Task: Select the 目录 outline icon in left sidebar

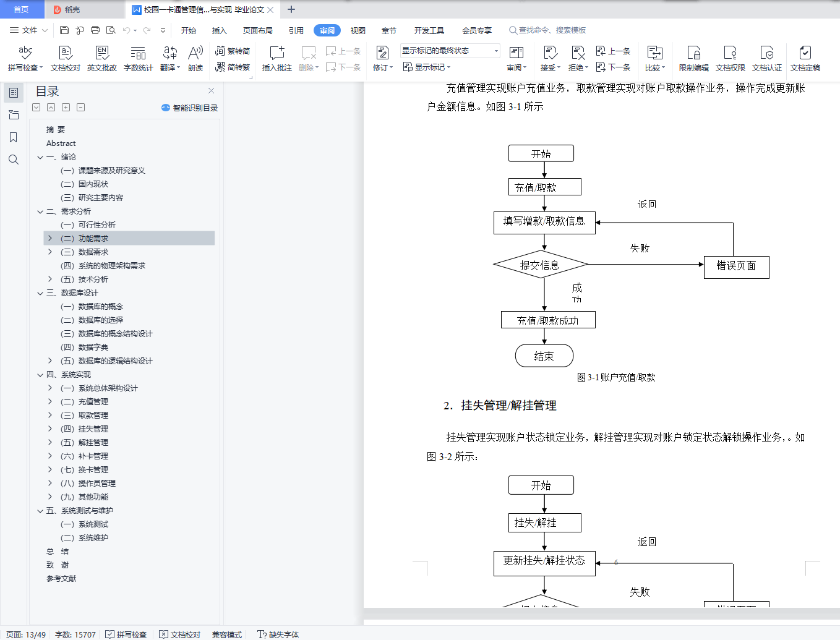Action: (14, 93)
